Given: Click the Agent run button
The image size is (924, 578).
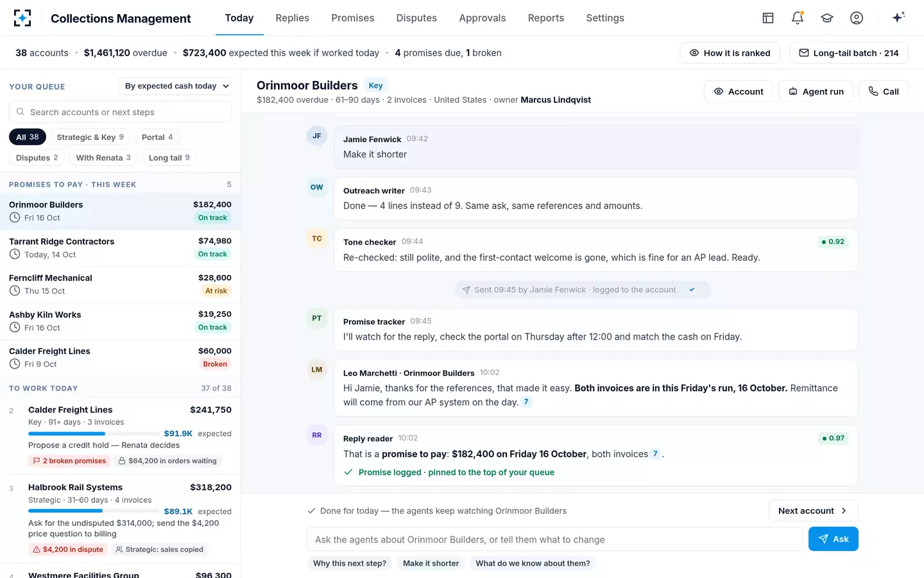Looking at the screenshot, I should [816, 91].
